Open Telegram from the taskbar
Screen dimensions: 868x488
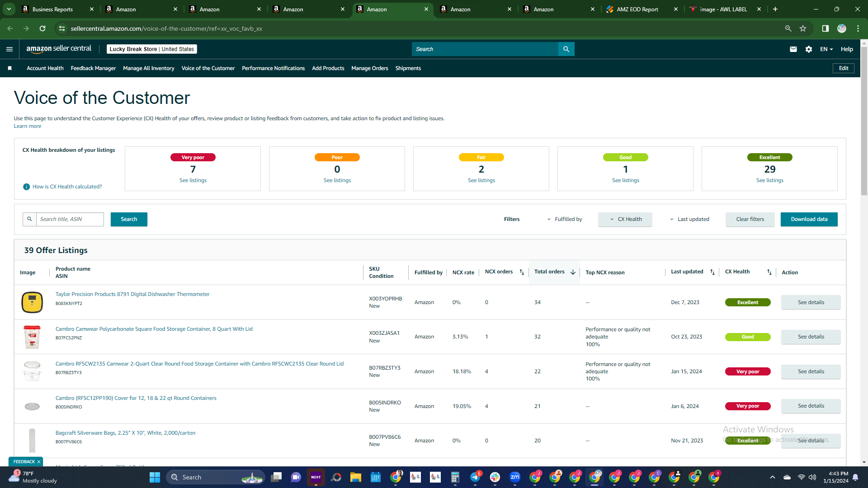click(475, 477)
